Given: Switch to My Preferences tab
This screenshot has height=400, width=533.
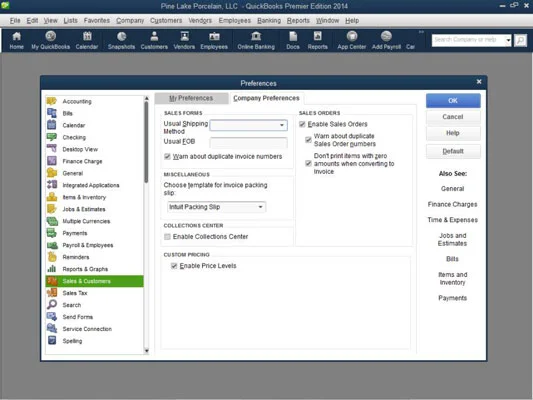Looking at the screenshot, I should coord(191,98).
